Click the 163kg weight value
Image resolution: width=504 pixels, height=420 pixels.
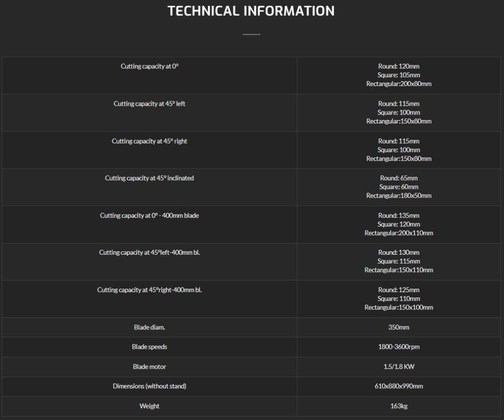pyautogui.click(x=399, y=406)
